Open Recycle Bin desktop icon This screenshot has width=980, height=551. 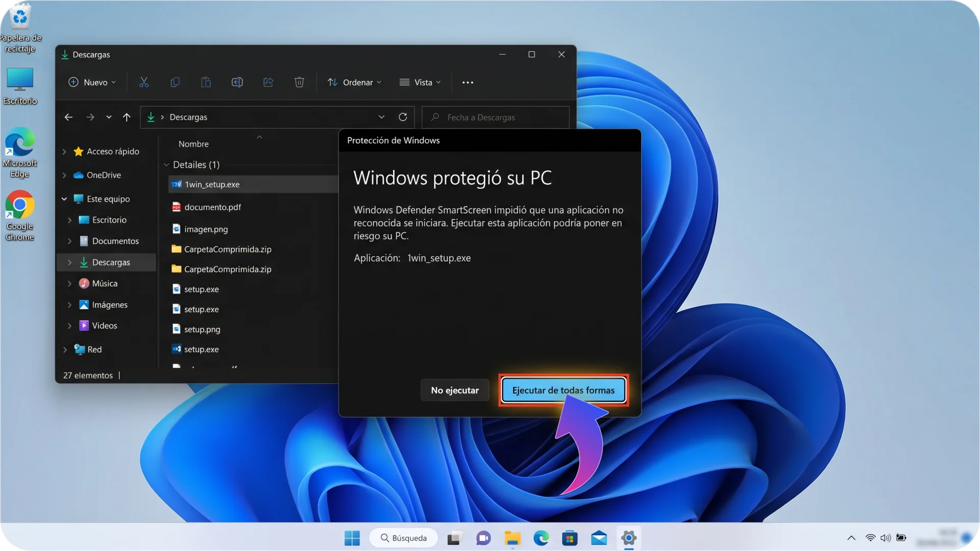tap(20, 28)
